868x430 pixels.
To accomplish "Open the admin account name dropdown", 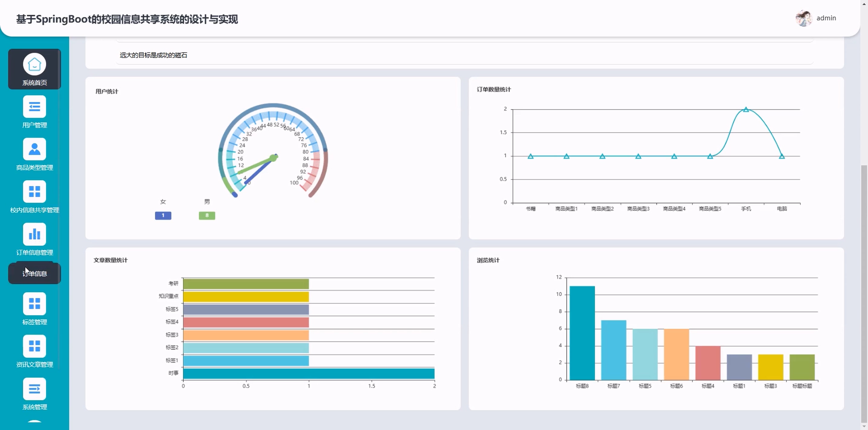I will (826, 18).
